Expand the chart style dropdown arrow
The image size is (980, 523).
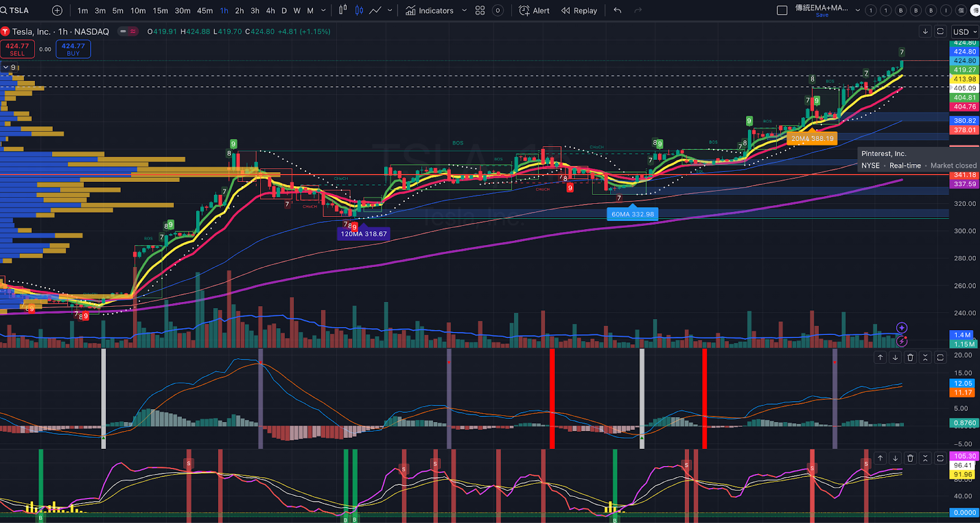point(390,10)
